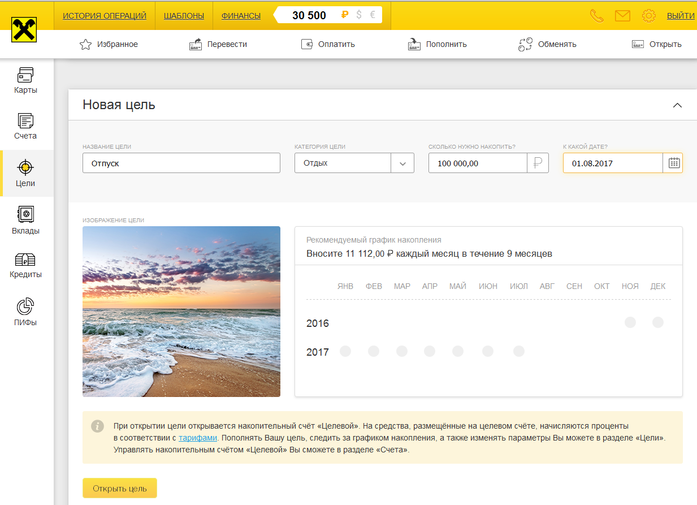This screenshot has height=505, width=697.
Task: Expand the Категория цели dropdown
Action: [403, 163]
